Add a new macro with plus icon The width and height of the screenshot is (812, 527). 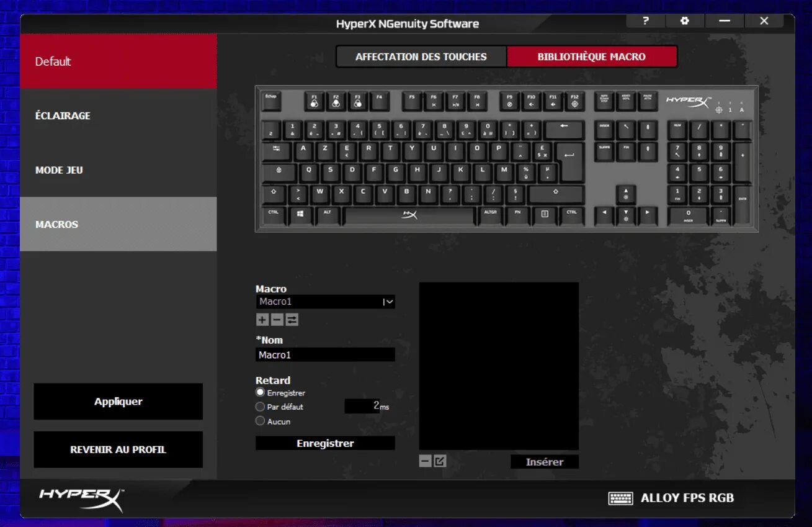coord(262,320)
